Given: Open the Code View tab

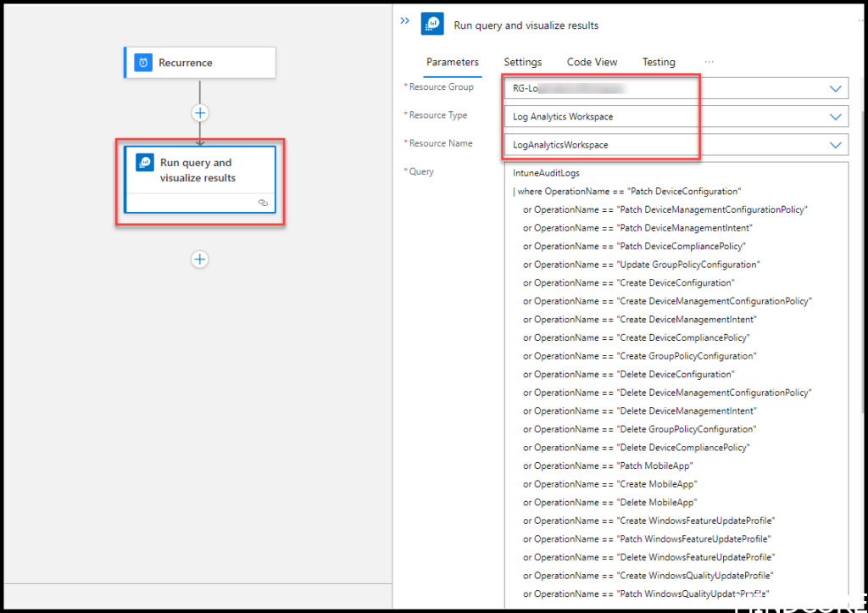Looking at the screenshot, I should tap(592, 62).
